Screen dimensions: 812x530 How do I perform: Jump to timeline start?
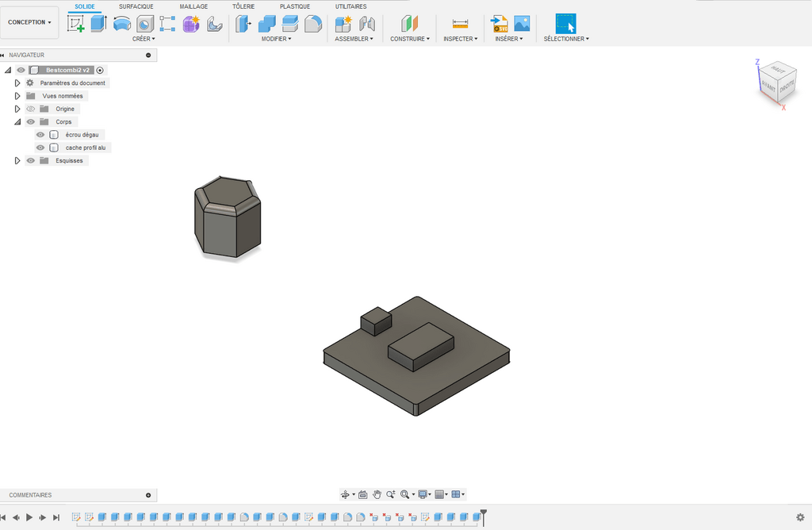tap(3, 517)
